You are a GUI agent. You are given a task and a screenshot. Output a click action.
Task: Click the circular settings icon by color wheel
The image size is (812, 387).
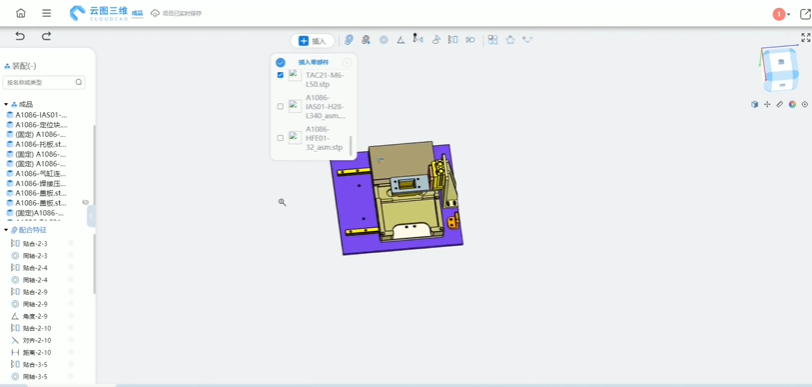pyautogui.click(x=805, y=104)
